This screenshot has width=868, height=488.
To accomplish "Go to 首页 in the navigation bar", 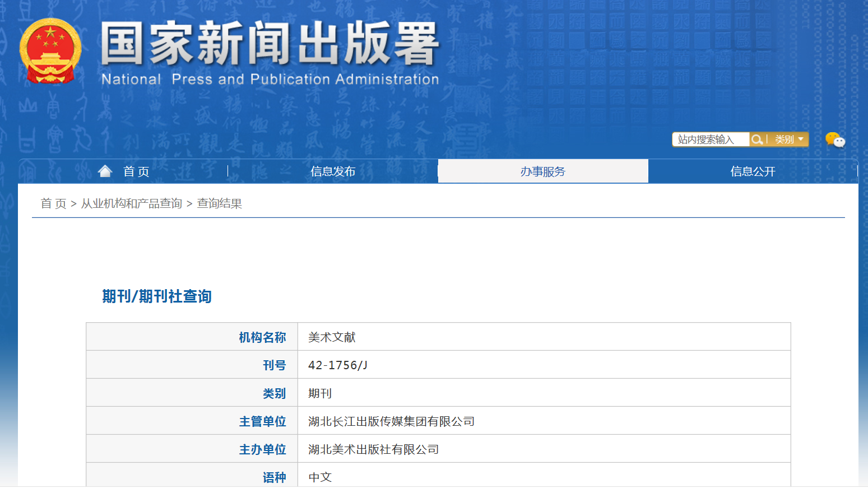I will click(137, 171).
